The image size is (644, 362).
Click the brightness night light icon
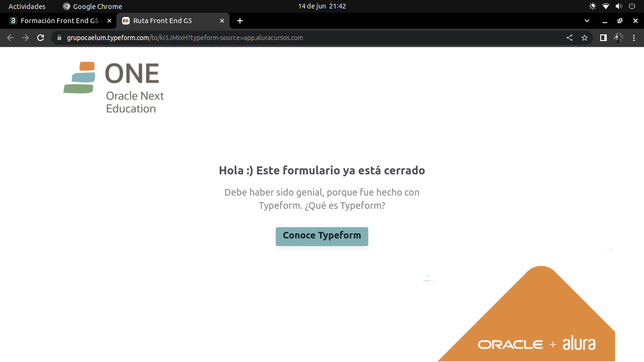coord(593,6)
